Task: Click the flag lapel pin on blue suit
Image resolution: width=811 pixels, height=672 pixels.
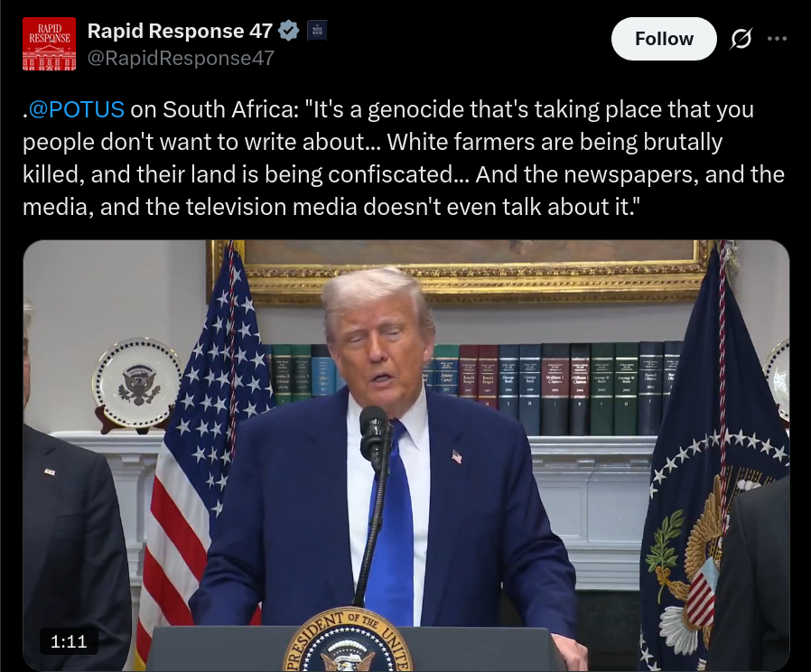Action: coord(457,457)
